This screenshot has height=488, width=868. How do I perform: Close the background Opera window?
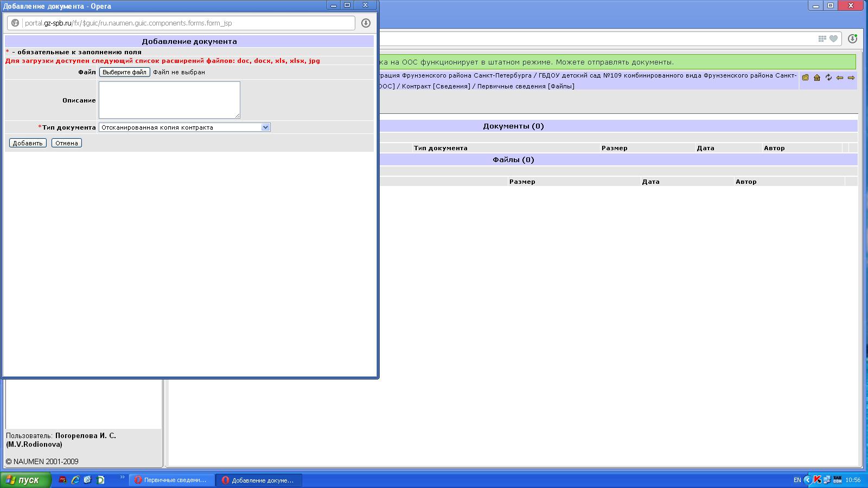(x=852, y=5)
